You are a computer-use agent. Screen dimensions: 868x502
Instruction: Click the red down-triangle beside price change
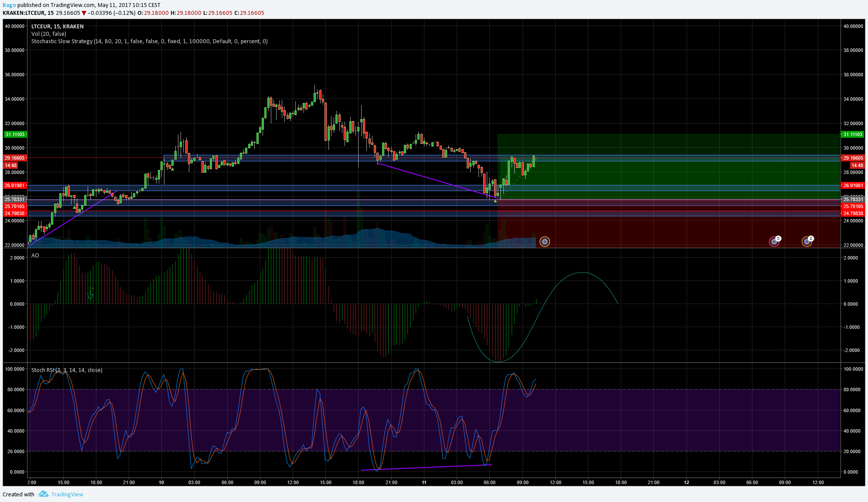pos(84,13)
